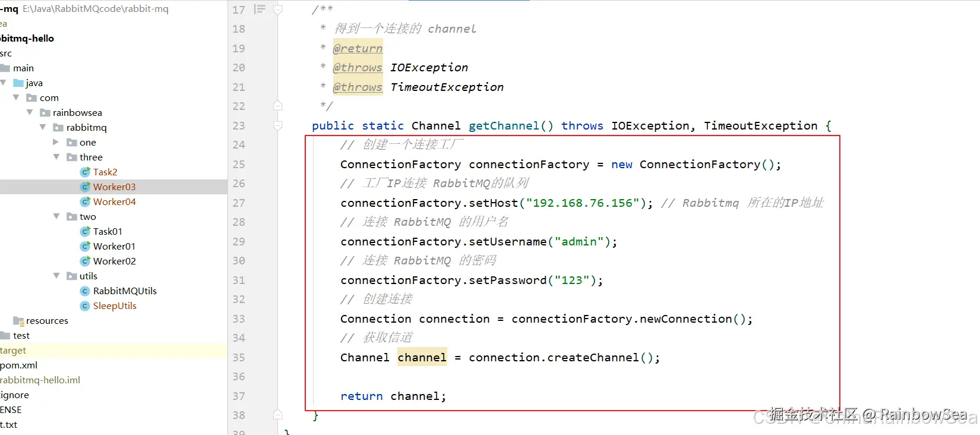Toggle rendered doc view icon at line 17

pyautogui.click(x=260, y=9)
